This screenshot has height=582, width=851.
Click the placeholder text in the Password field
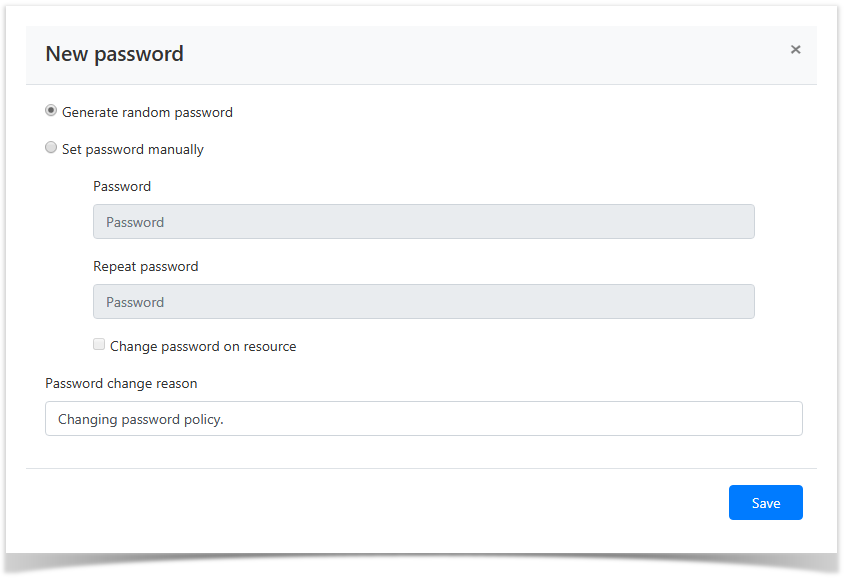click(x=135, y=223)
